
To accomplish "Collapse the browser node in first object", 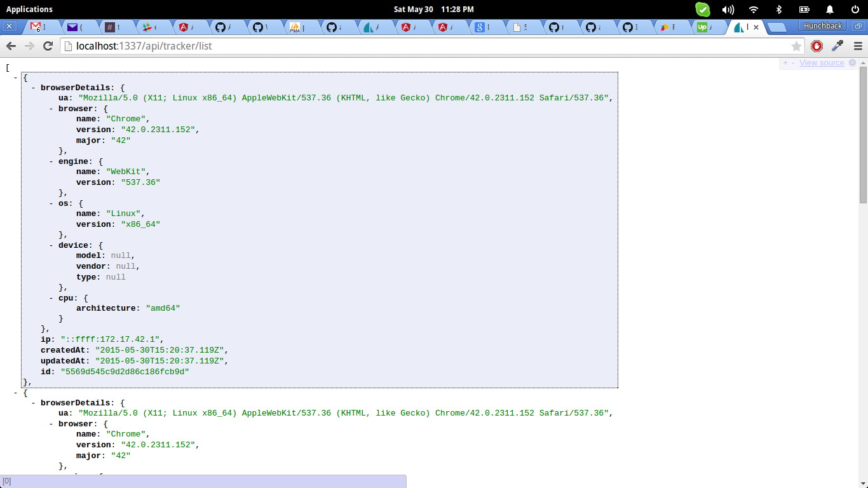I will pos(51,109).
